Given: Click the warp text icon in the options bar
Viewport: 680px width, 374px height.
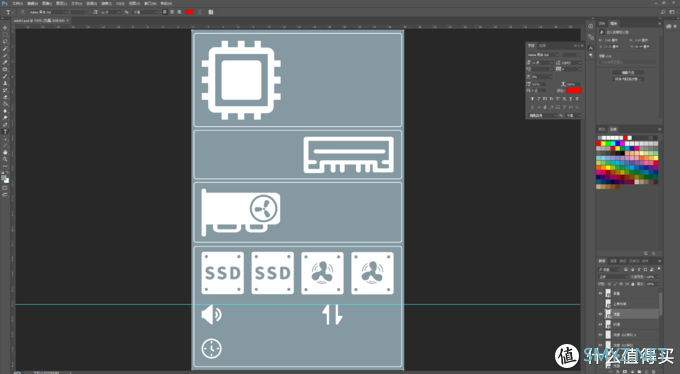Looking at the screenshot, I should coord(200,12).
